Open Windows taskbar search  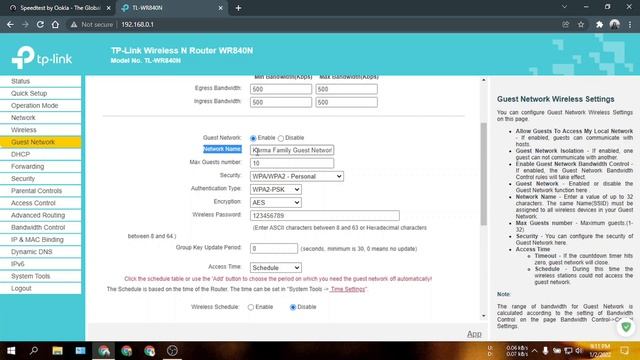click(x=34, y=351)
